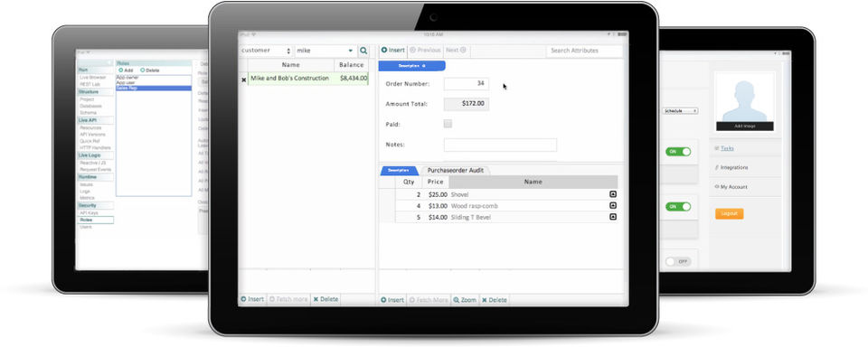Click Zoom in the line items footer

tap(465, 300)
